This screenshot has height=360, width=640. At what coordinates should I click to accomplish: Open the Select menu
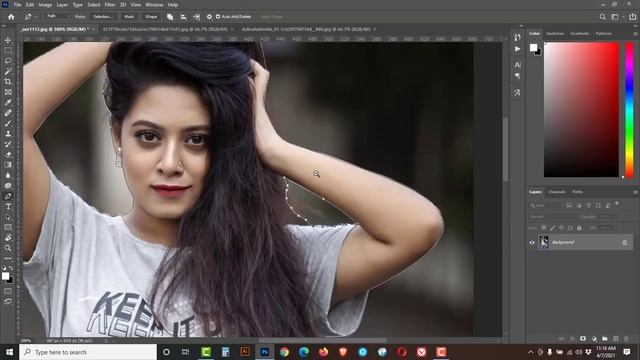[93, 5]
